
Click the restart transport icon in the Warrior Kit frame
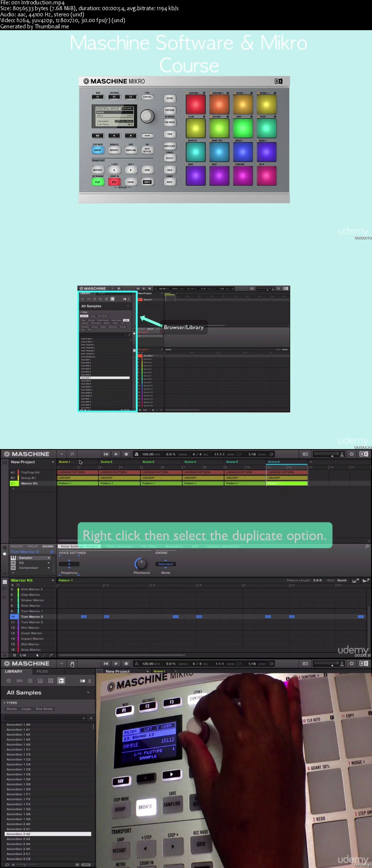tap(106, 454)
